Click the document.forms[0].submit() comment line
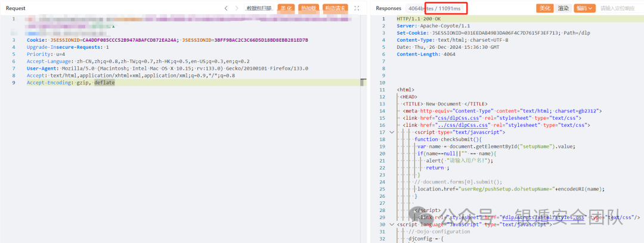This screenshot has height=243, width=644. (459, 182)
